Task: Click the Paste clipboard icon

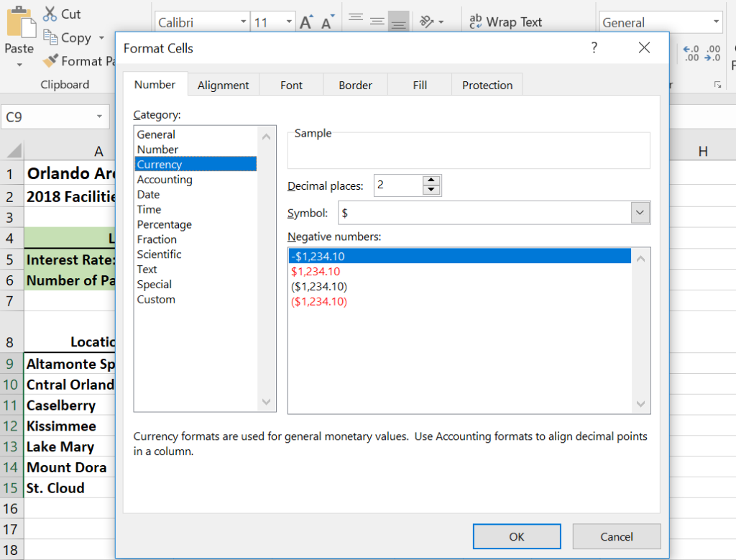Action: (20, 22)
